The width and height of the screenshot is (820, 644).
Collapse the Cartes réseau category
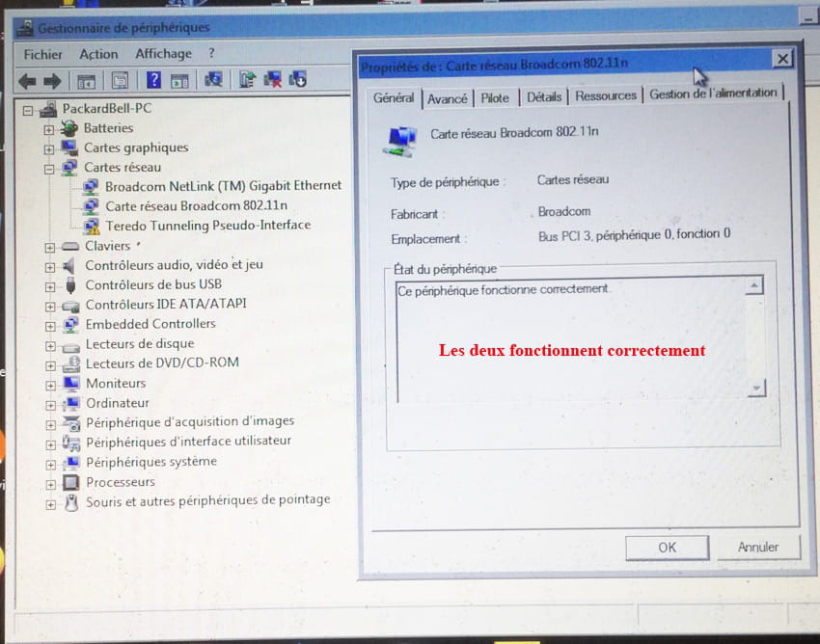(x=49, y=168)
